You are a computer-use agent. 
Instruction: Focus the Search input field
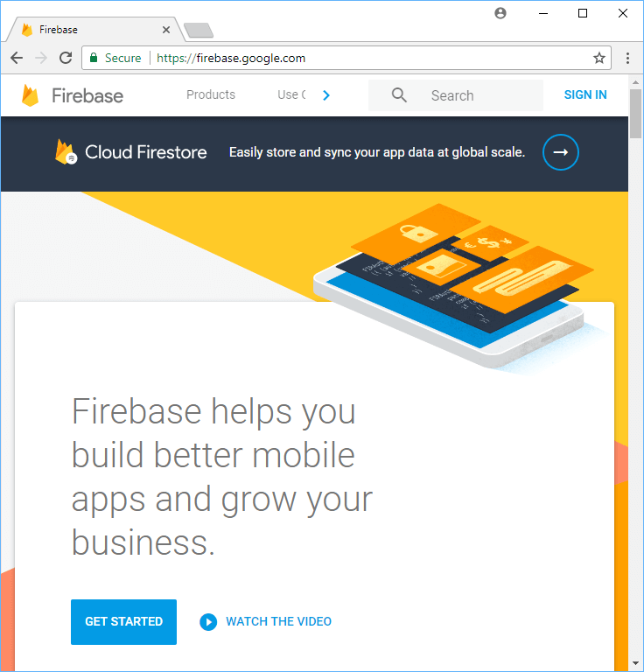(x=456, y=95)
